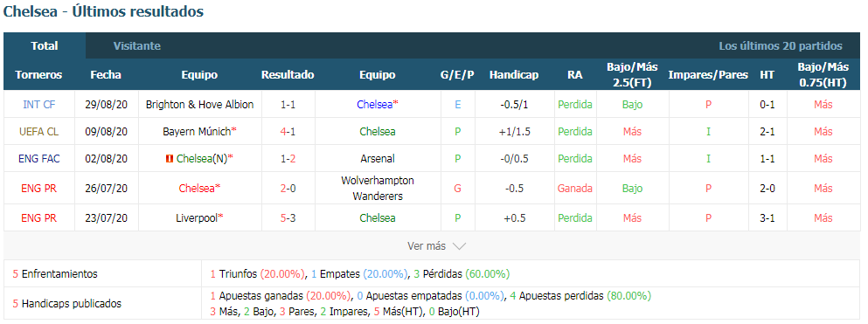
Task: Expand more results with Ver más chevron
Action: point(437,246)
